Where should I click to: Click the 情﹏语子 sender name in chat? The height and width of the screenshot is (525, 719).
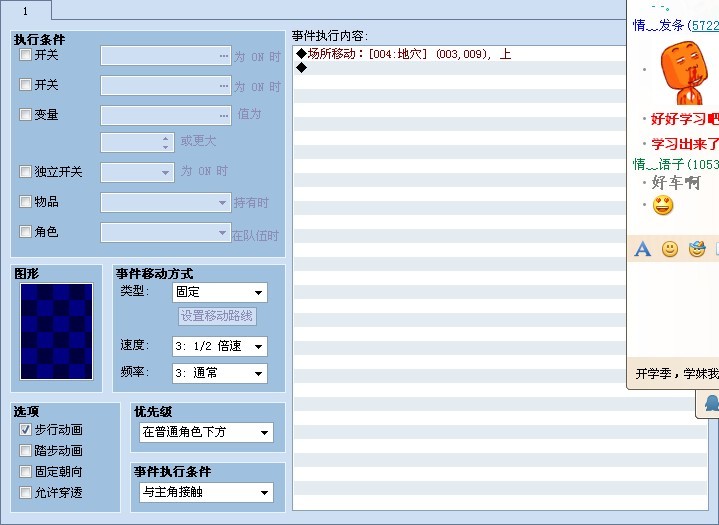click(x=659, y=164)
